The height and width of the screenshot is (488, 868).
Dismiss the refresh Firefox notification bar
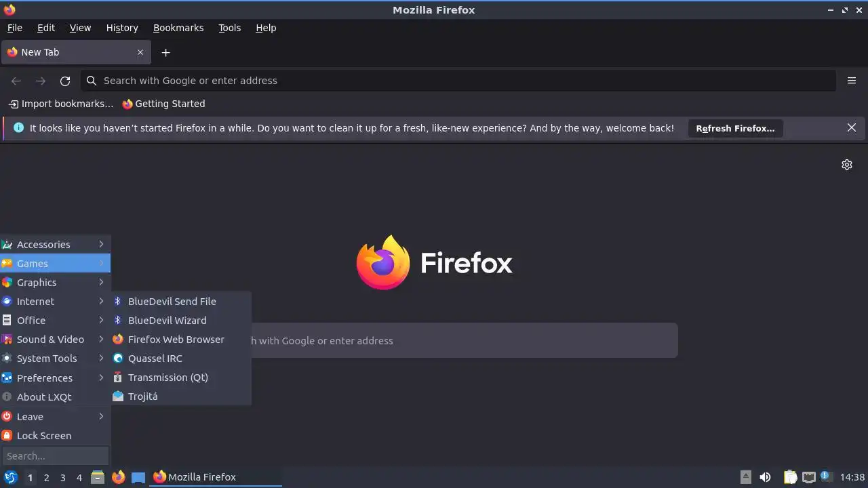click(x=852, y=127)
